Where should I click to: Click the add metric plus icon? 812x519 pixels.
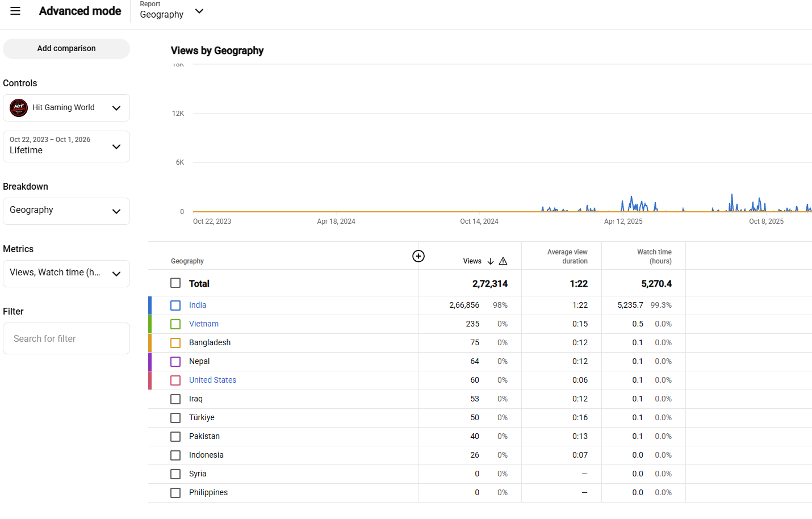[x=418, y=256]
